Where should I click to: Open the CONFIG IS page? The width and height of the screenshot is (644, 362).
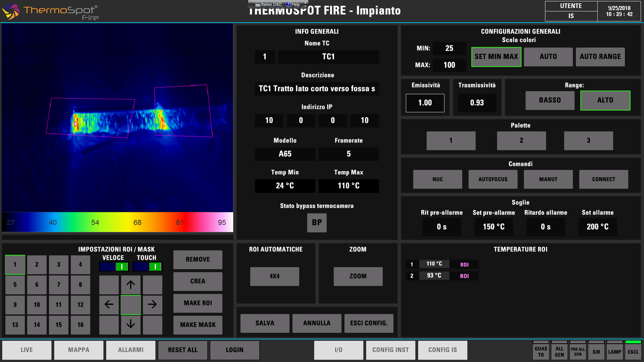pyautogui.click(x=443, y=350)
